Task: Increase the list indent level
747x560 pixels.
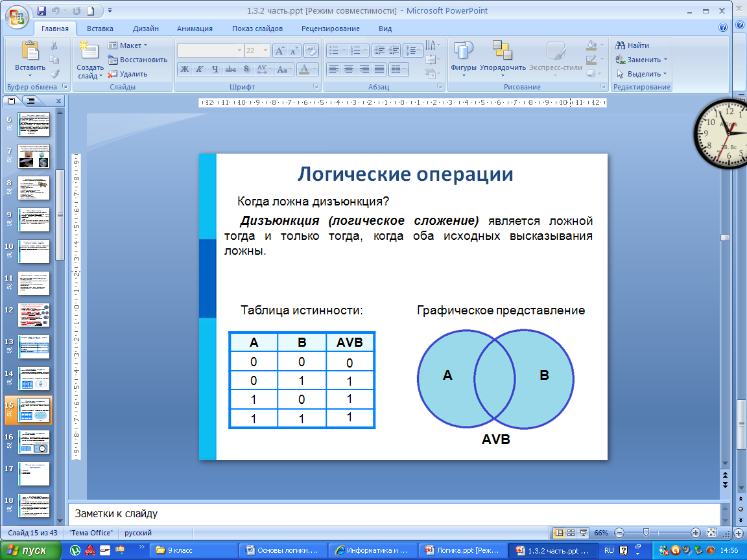Action: tap(394, 51)
